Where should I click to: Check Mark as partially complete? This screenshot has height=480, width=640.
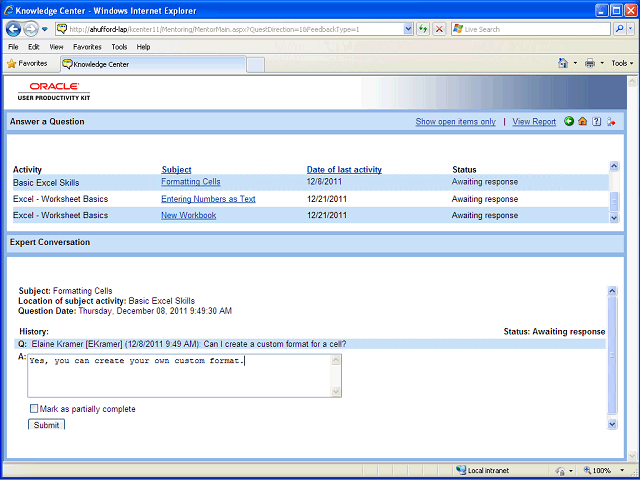click(34, 409)
